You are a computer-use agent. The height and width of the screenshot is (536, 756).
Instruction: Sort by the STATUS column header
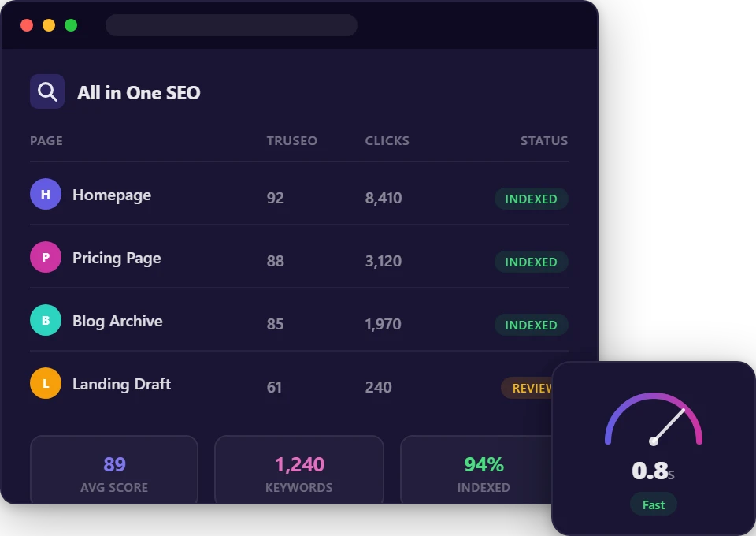coord(544,141)
